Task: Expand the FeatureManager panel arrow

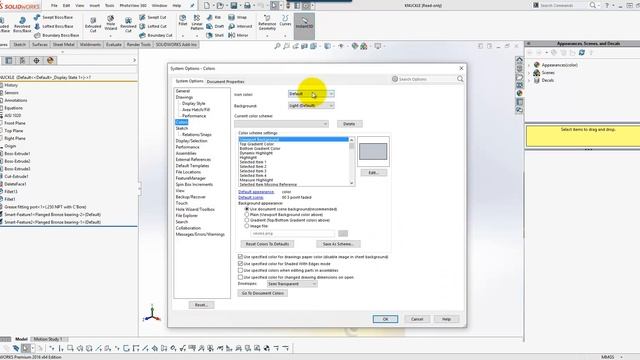Action: point(134,60)
